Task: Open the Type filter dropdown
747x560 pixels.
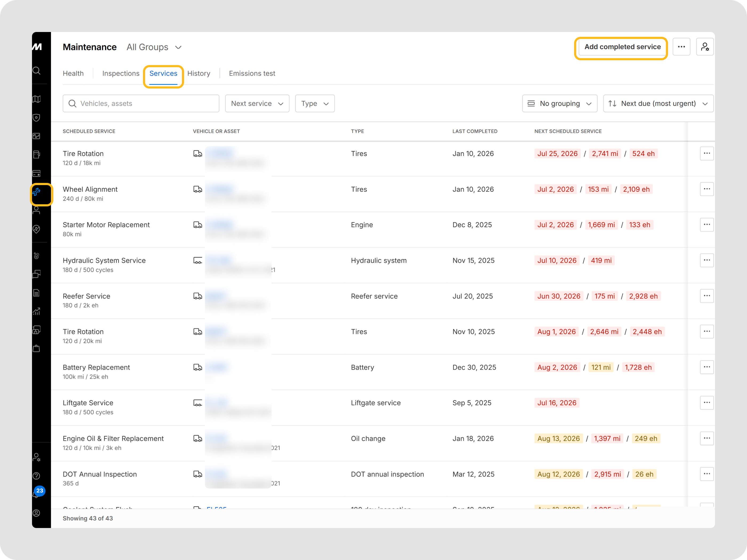Action: pos(315,103)
